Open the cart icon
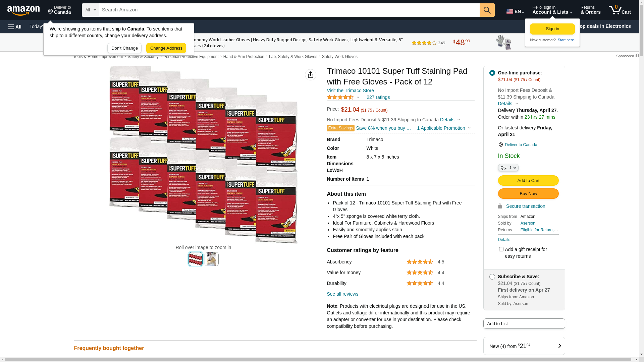The width and height of the screenshot is (644, 362). pyautogui.click(x=620, y=10)
